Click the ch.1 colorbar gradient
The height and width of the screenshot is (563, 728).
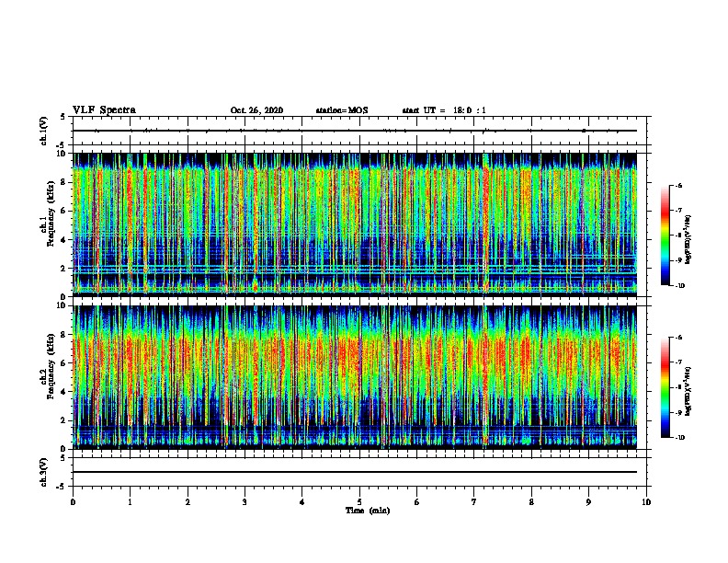[665, 236]
